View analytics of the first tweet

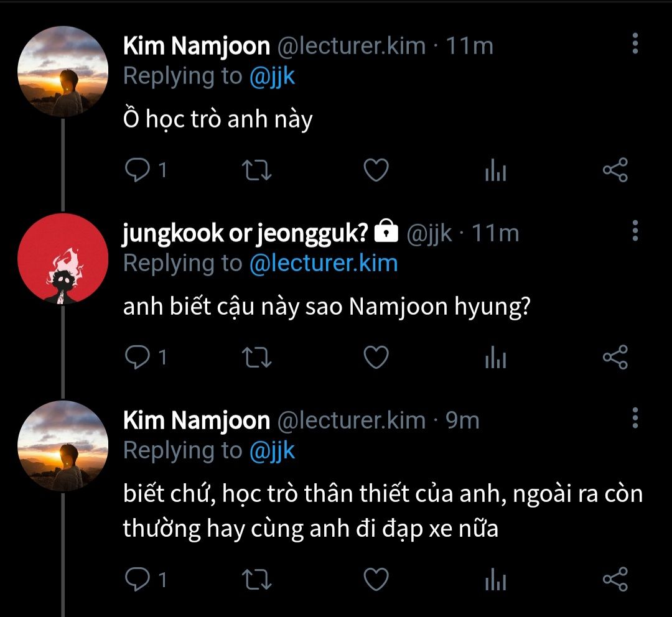tap(495, 171)
